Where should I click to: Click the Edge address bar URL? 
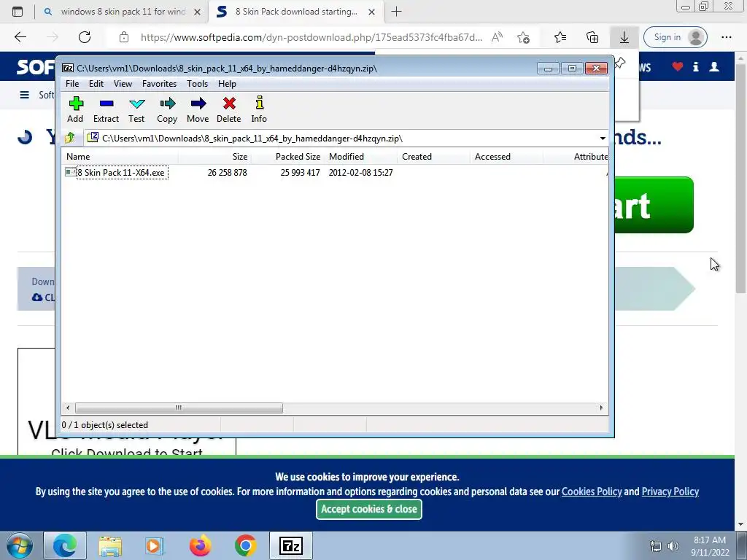311,37
